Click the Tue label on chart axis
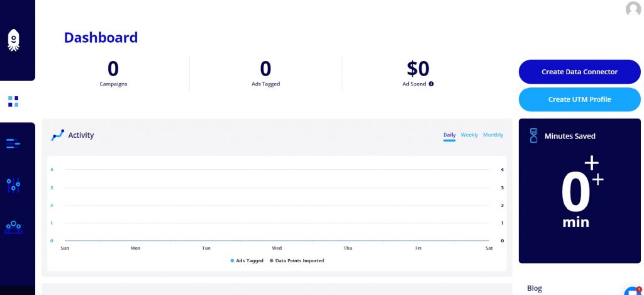The width and height of the screenshot is (644, 295). tap(206, 248)
